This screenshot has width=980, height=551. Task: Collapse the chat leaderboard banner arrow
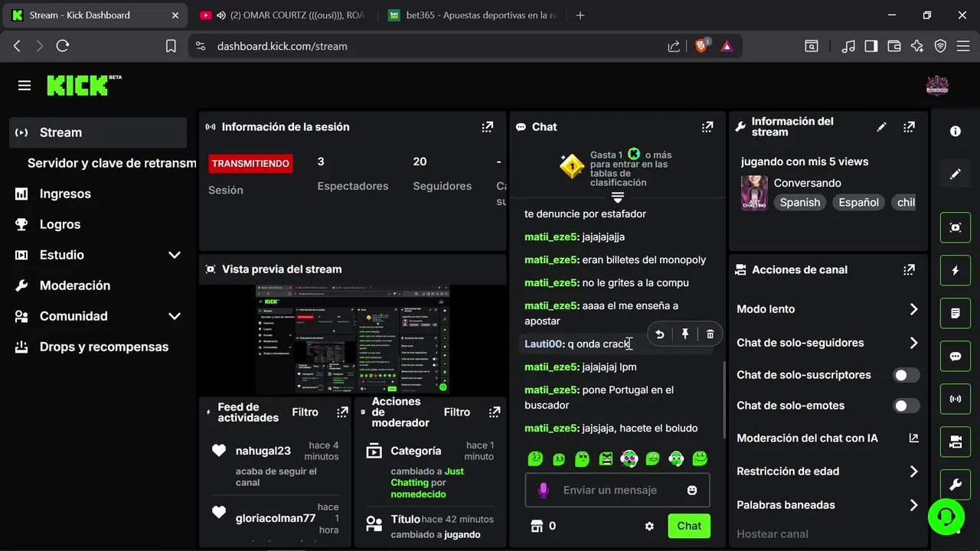(x=618, y=197)
